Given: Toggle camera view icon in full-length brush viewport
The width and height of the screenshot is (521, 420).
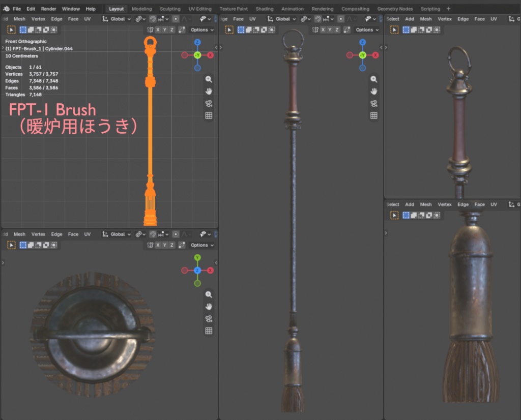Looking at the screenshot, I should (x=374, y=104).
